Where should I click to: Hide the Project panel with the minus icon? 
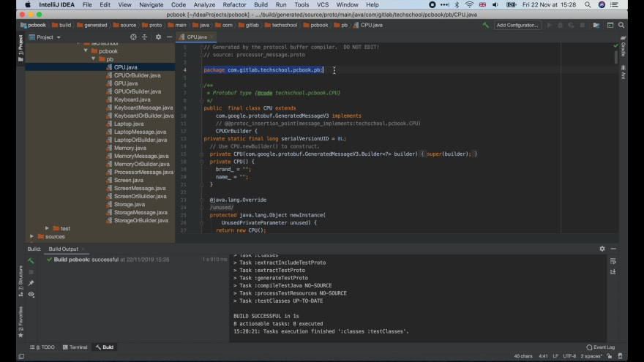[169, 37]
